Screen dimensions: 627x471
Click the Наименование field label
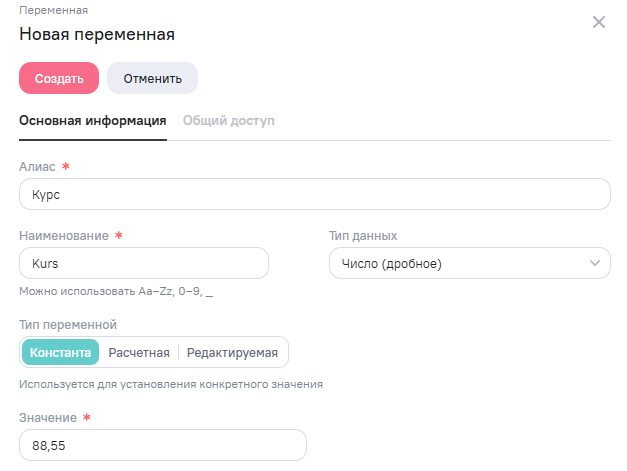tap(65, 235)
